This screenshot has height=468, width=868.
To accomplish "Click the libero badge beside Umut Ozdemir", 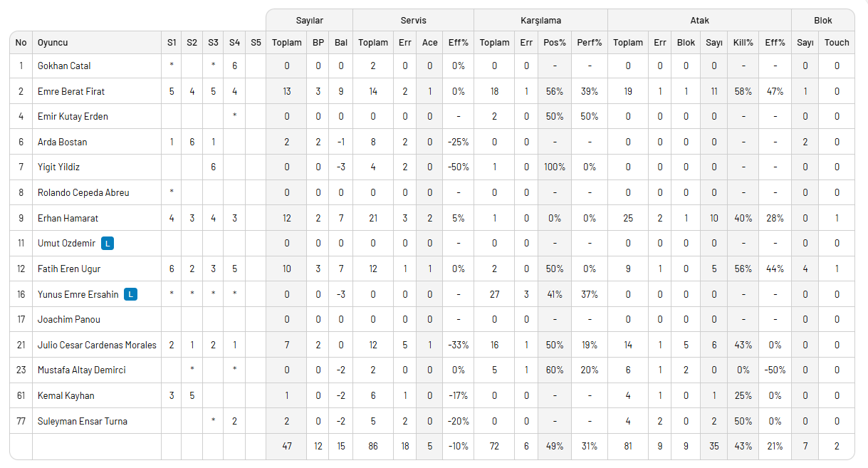I will pos(108,244).
